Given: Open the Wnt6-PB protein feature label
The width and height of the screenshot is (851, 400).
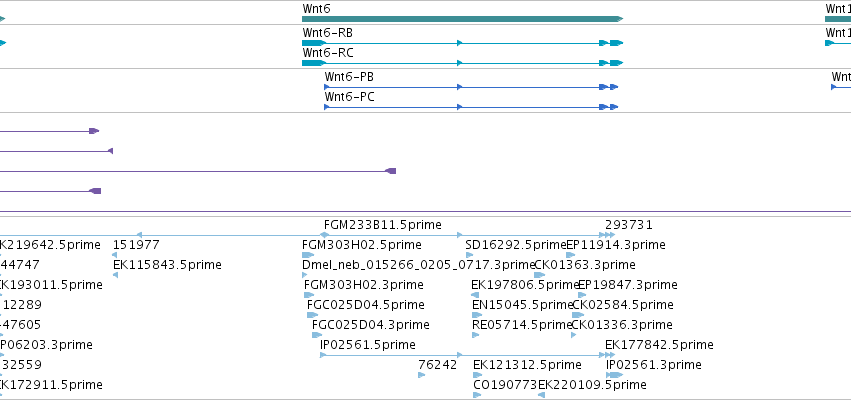Looking at the screenshot, I should [x=349, y=77].
